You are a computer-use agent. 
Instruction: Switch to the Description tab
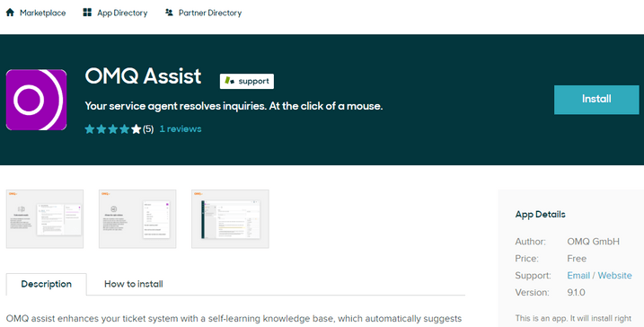[x=47, y=284]
